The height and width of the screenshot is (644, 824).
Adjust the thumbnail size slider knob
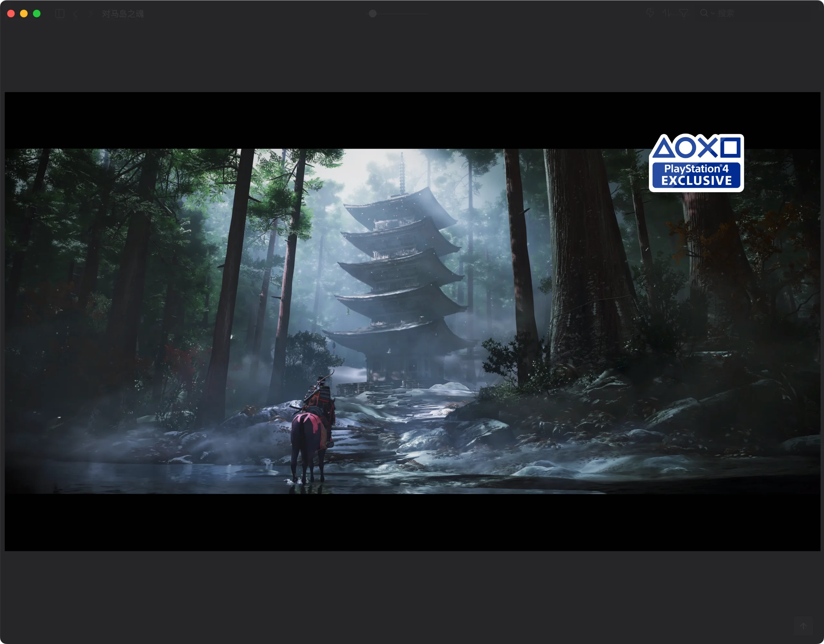[373, 14]
